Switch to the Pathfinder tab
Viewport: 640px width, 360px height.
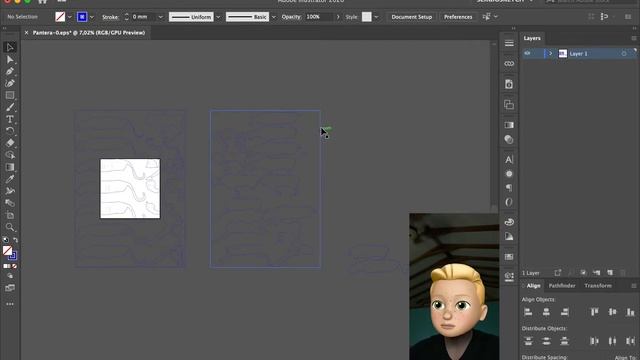(562, 286)
